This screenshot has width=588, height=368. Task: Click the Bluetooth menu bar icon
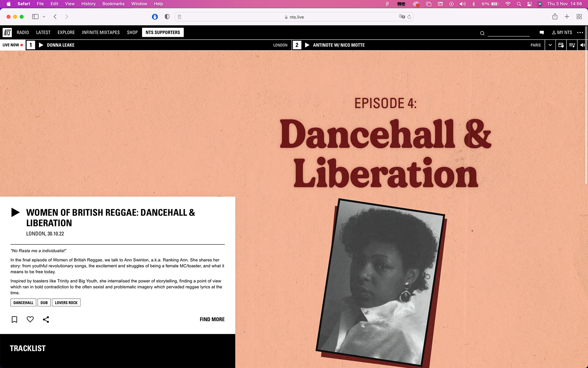click(474, 4)
